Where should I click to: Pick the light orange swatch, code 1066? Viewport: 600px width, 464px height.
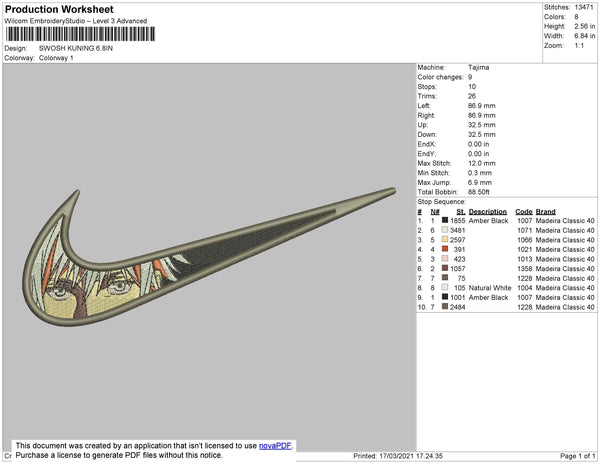[444, 240]
